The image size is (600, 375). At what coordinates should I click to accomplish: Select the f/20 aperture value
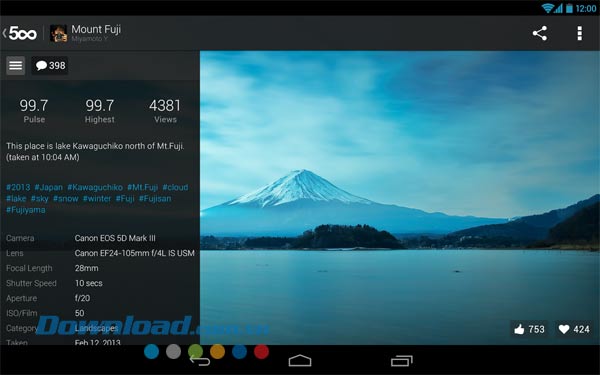pyautogui.click(x=82, y=298)
